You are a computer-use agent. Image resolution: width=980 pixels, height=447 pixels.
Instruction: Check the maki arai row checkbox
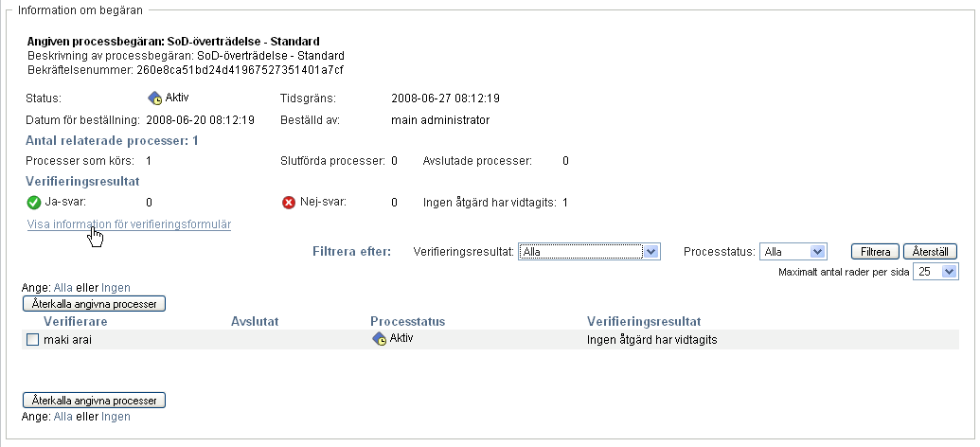tap(32, 340)
